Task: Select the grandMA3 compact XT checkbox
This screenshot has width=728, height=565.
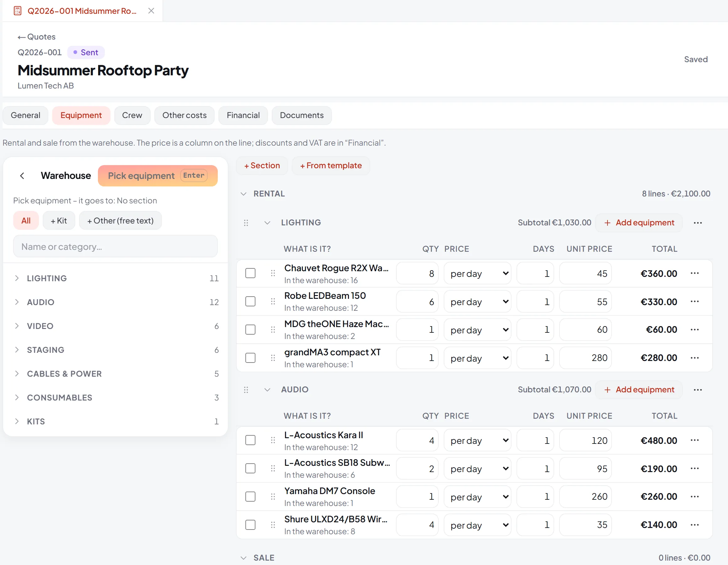Action: pos(250,358)
